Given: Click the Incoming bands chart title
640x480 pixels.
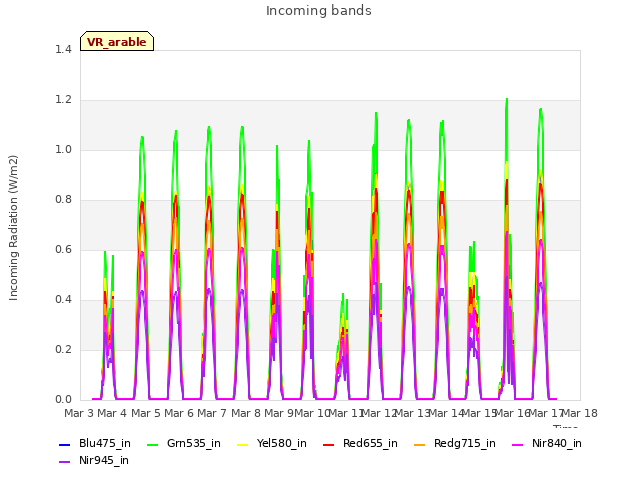Looking at the screenshot, I should [319, 11].
